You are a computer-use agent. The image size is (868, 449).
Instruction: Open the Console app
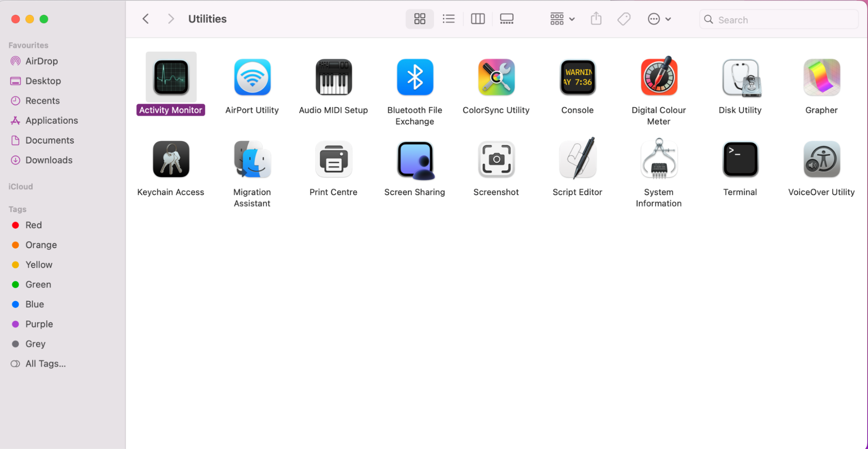point(577,77)
